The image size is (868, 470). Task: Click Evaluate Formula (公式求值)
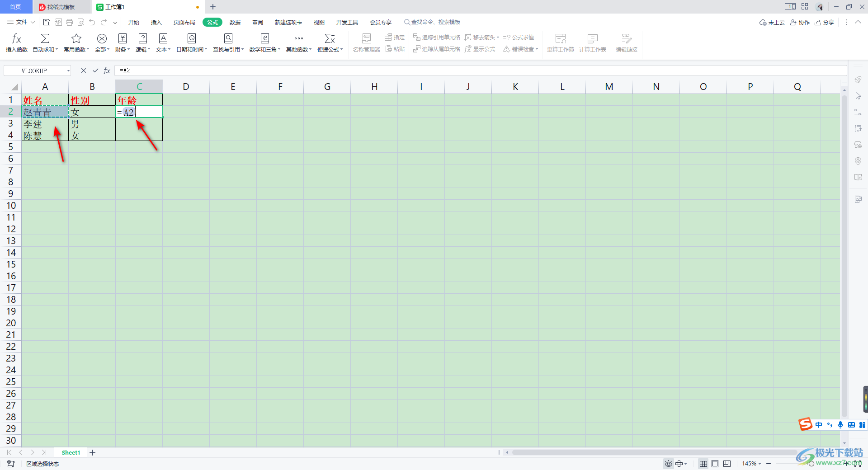519,37
